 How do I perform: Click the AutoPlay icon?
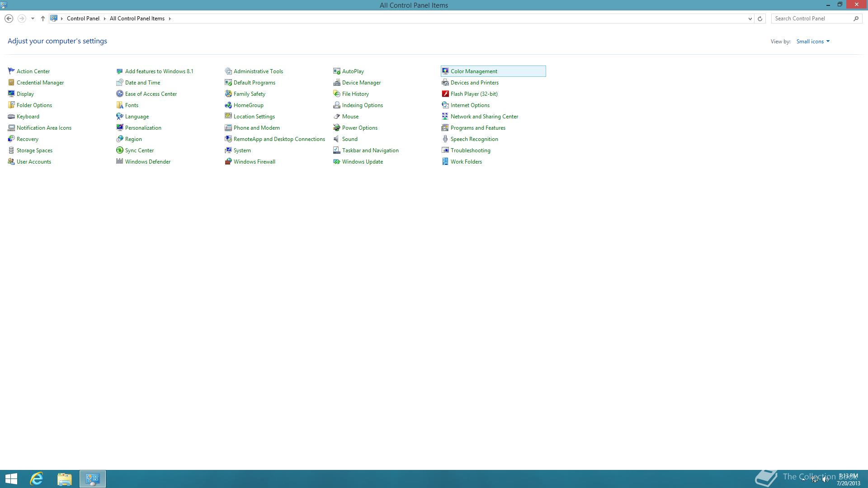click(x=337, y=71)
